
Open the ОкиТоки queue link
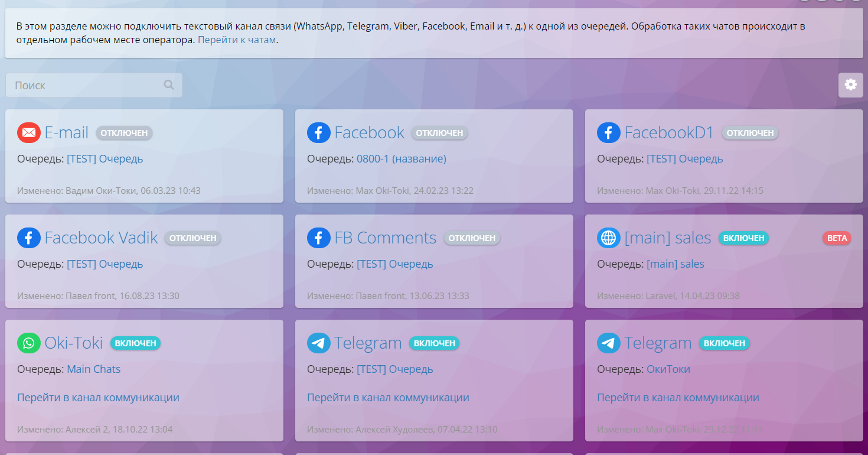(668, 369)
